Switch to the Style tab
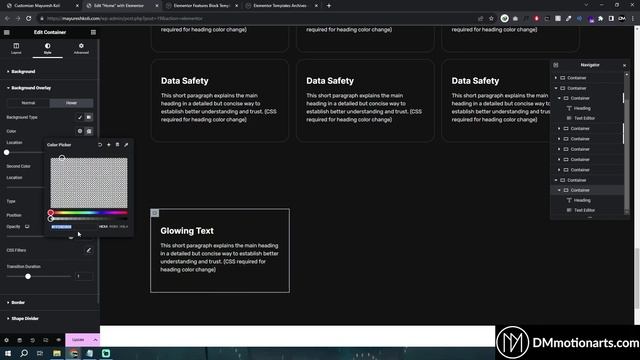 coord(48,48)
